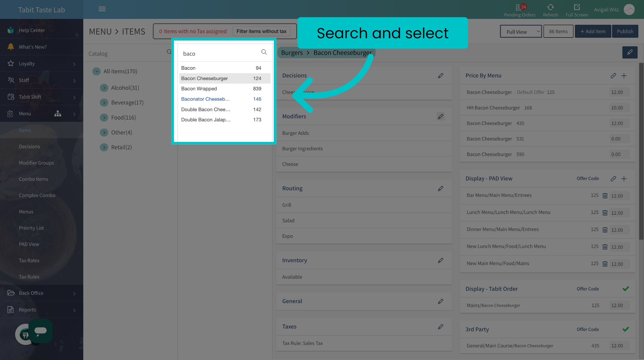Edit the Inventory section
Screen dimensions: 644x360
(440, 260)
